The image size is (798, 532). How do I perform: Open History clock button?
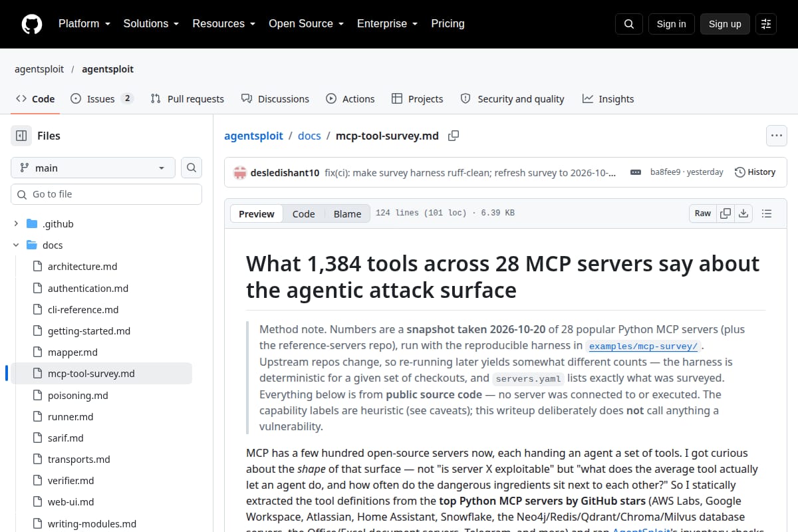point(755,172)
